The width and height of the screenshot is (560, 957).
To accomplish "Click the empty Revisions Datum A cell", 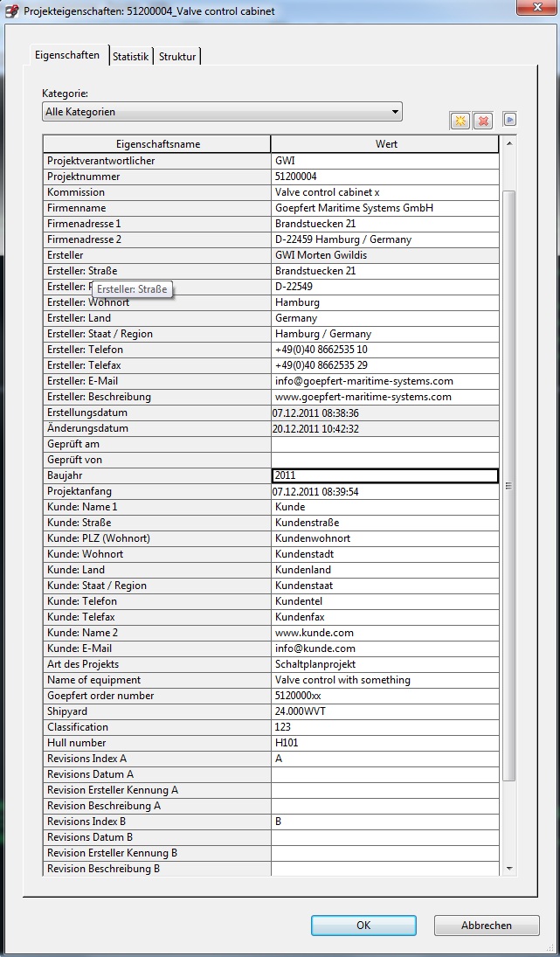I will [385, 773].
